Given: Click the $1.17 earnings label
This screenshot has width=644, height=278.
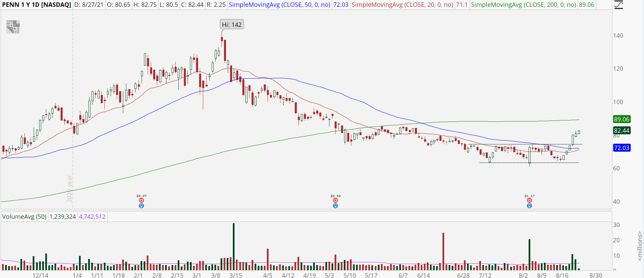Looking at the screenshot, I should click(530, 196).
